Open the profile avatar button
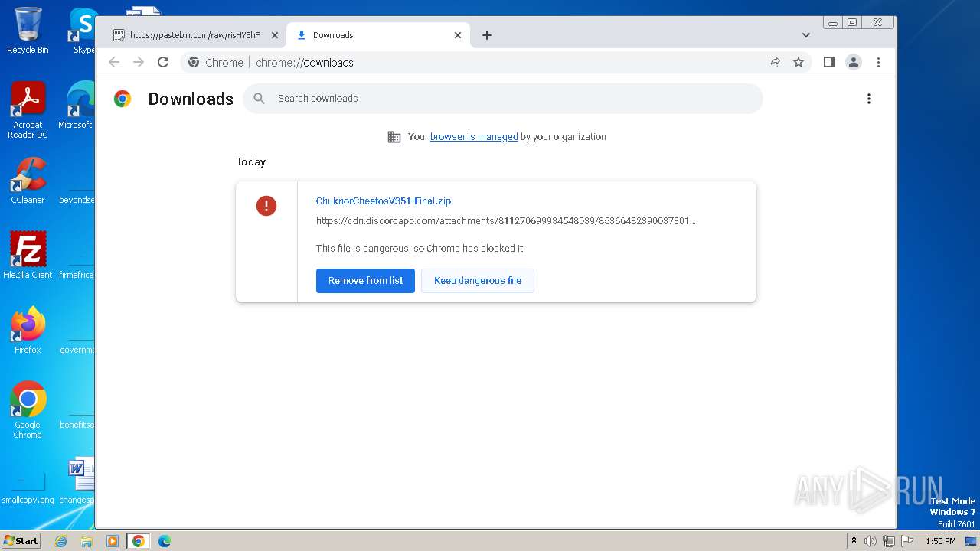The image size is (980, 551). (x=854, y=63)
